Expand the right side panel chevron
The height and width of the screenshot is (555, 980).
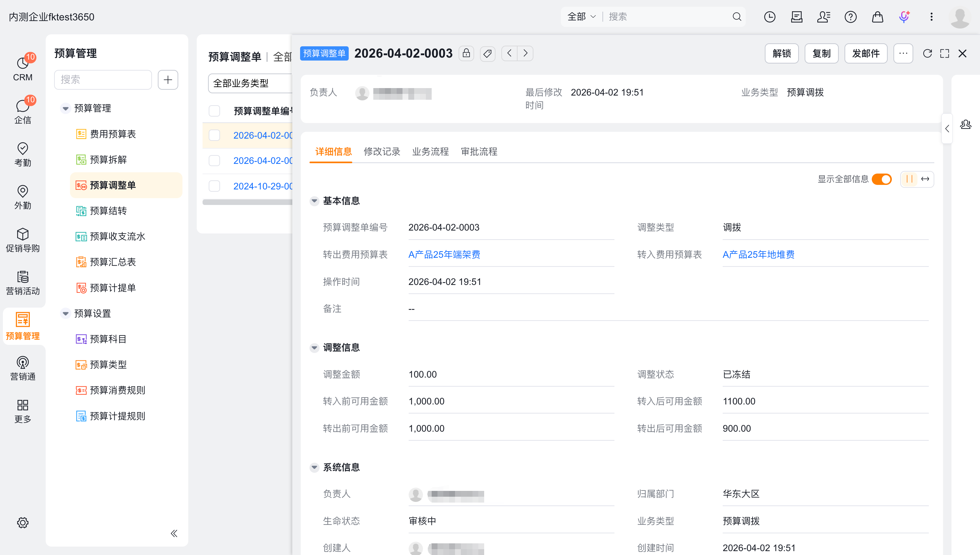[947, 129]
